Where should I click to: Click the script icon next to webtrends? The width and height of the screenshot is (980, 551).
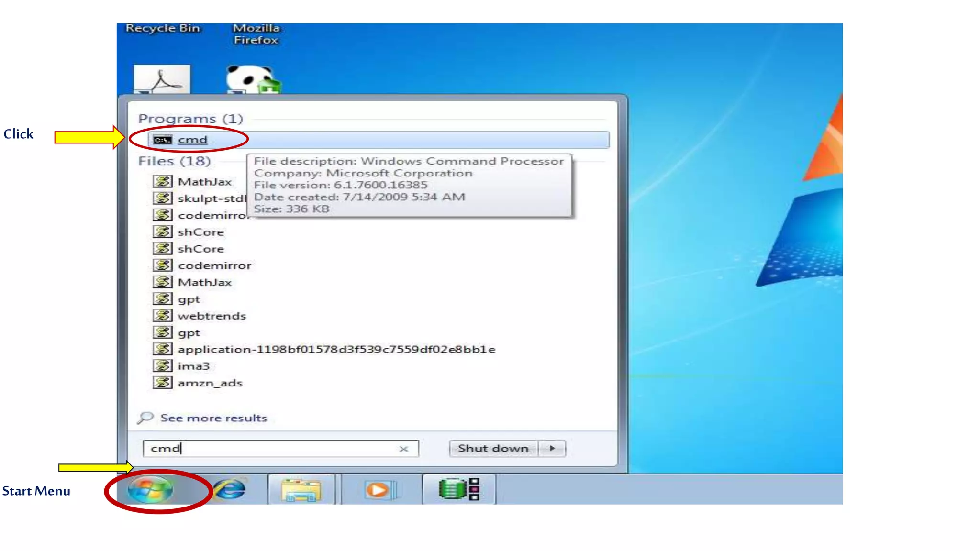[x=163, y=315]
